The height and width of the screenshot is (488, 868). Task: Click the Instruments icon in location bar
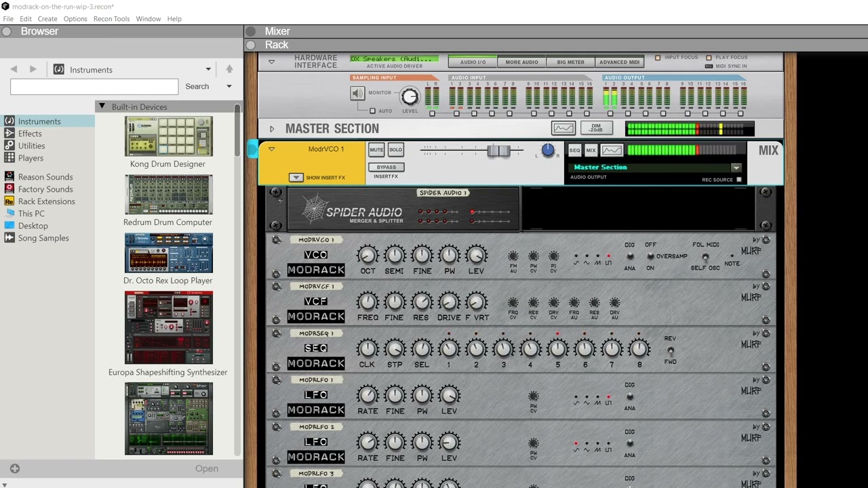pos(59,69)
